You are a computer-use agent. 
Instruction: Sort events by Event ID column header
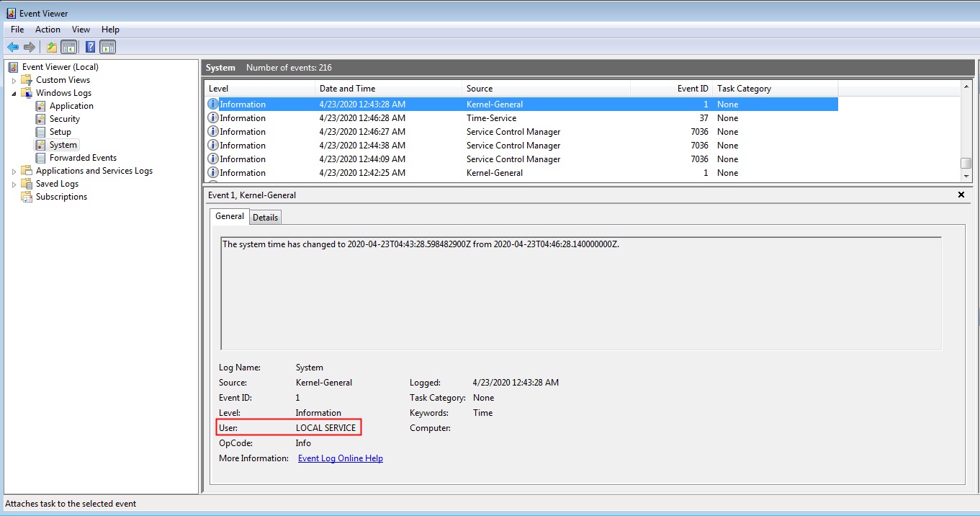tap(671, 89)
